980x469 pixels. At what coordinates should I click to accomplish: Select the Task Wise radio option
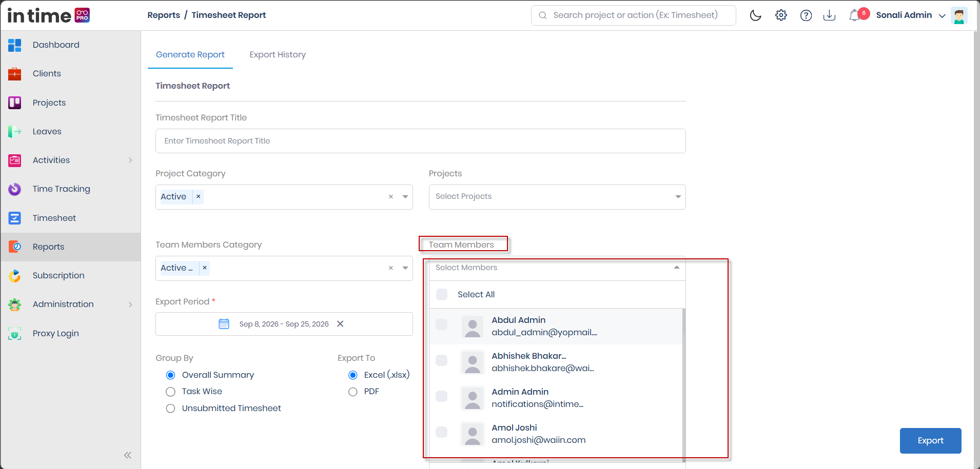click(x=171, y=392)
